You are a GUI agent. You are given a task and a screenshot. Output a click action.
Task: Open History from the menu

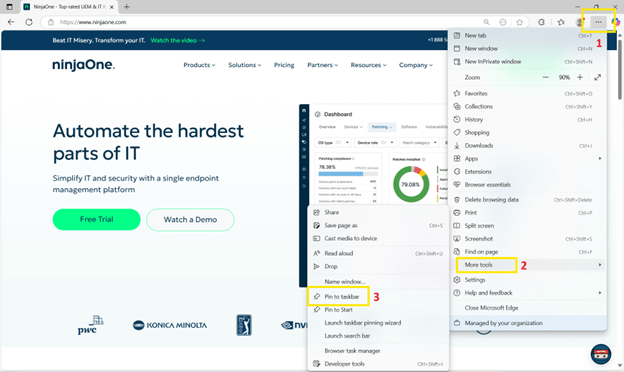(x=528, y=119)
